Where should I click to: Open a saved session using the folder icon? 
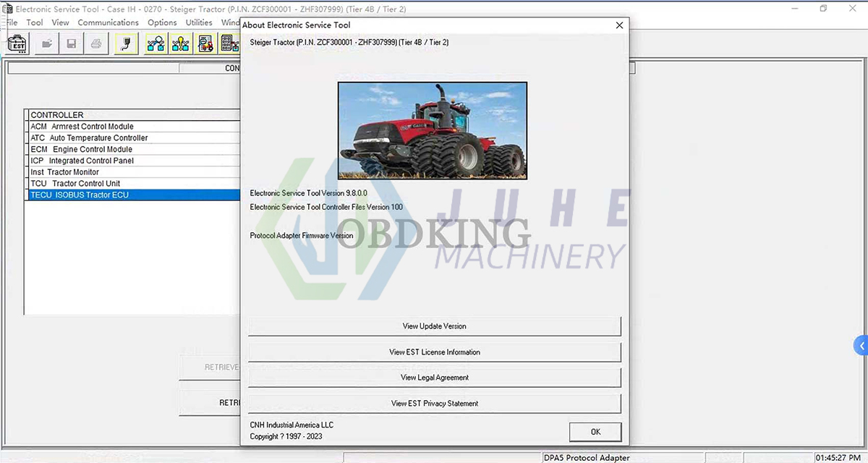(46, 43)
